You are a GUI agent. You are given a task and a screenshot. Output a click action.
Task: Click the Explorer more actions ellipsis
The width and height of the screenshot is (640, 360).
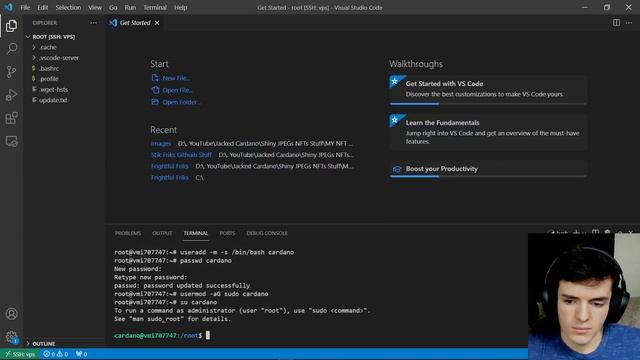pos(93,23)
